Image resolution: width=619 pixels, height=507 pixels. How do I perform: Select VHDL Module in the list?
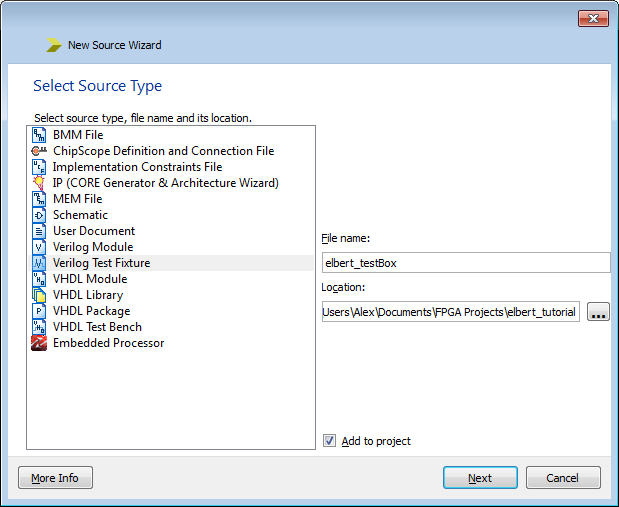pos(90,279)
